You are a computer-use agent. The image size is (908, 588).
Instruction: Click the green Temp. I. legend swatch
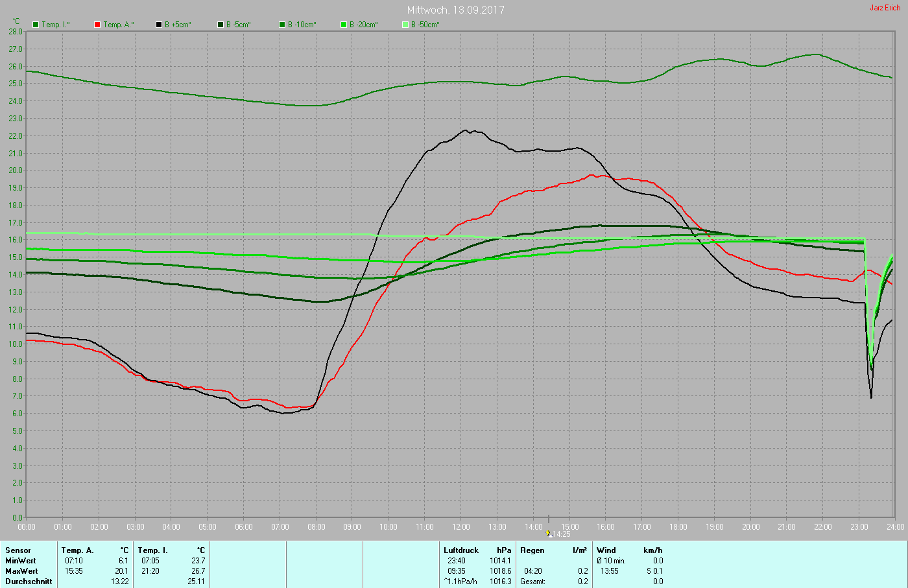[36, 25]
